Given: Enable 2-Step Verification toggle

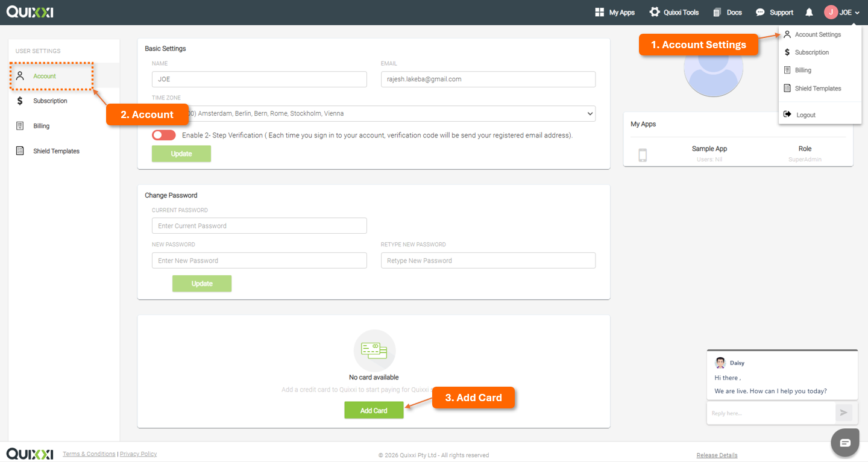Looking at the screenshot, I should [x=164, y=135].
